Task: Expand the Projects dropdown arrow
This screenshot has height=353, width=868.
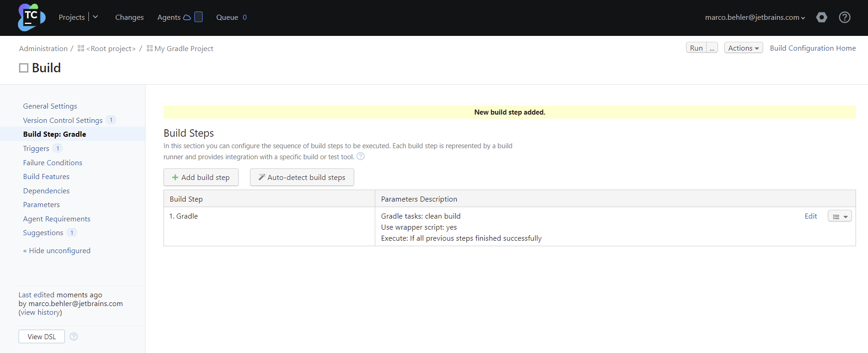Action: tap(95, 17)
